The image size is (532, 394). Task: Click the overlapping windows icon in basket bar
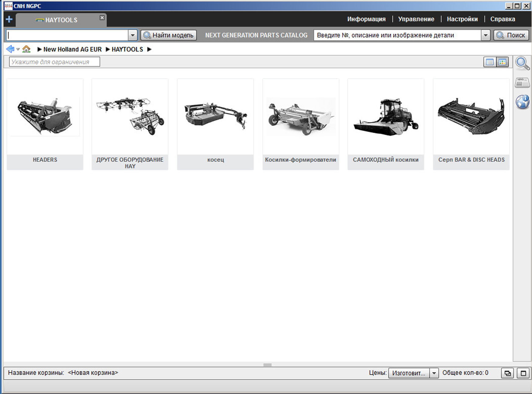(507, 373)
